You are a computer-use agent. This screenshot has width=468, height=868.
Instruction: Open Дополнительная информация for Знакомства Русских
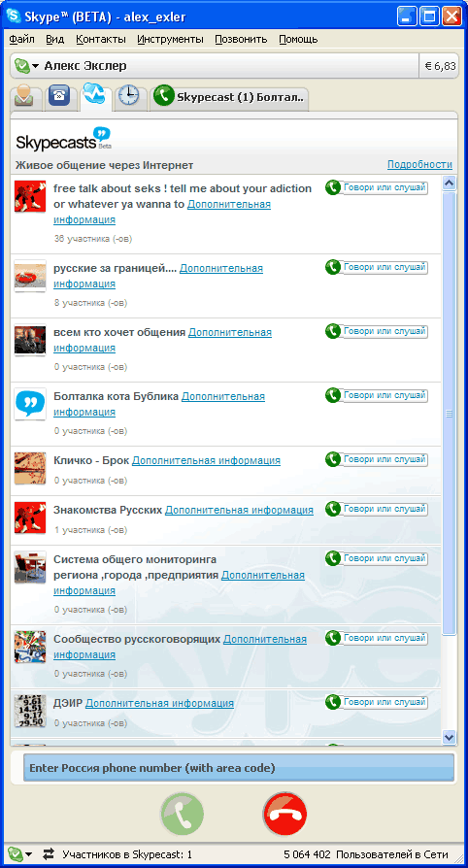coord(239,510)
